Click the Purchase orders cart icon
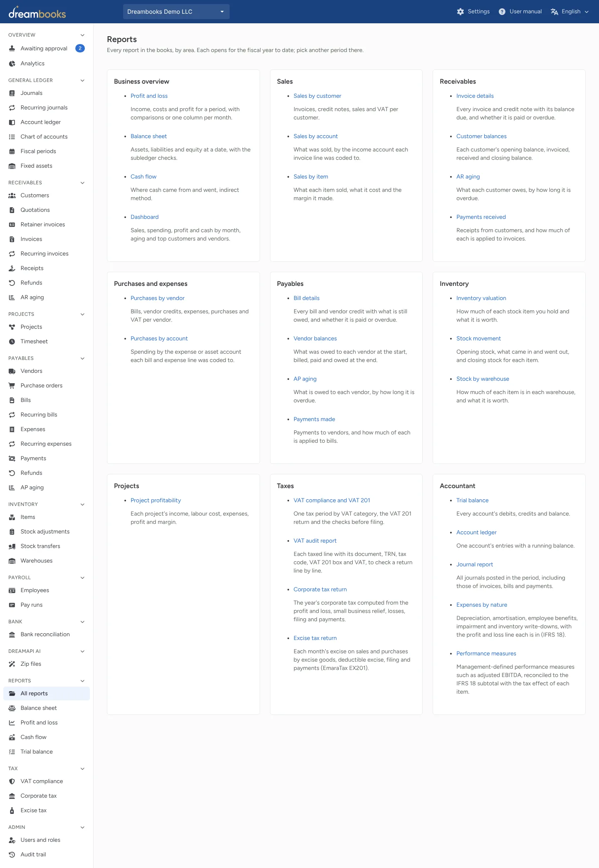The width and height of the screenshot is (599, 868). click(12, 385)
